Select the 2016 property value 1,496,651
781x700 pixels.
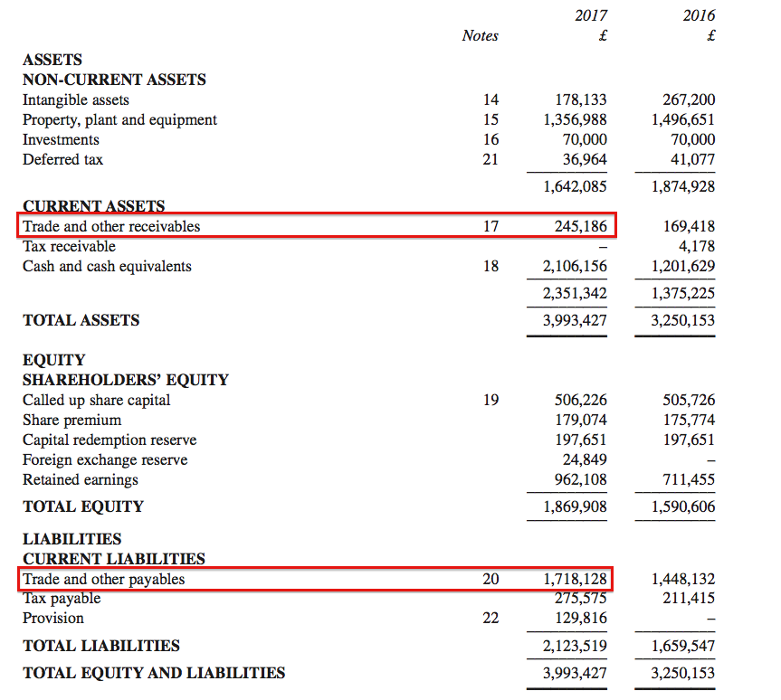[x=683, y=120]
